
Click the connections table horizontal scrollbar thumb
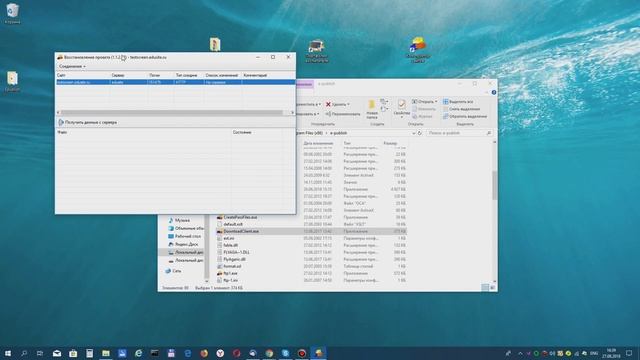tap(171, 112)
